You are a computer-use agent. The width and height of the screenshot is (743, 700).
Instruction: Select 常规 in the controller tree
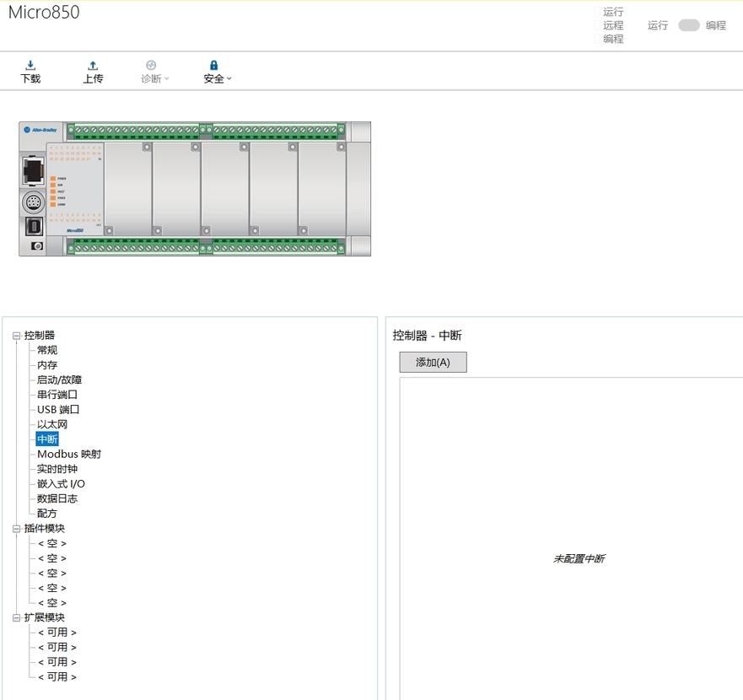tap(47, 350)
